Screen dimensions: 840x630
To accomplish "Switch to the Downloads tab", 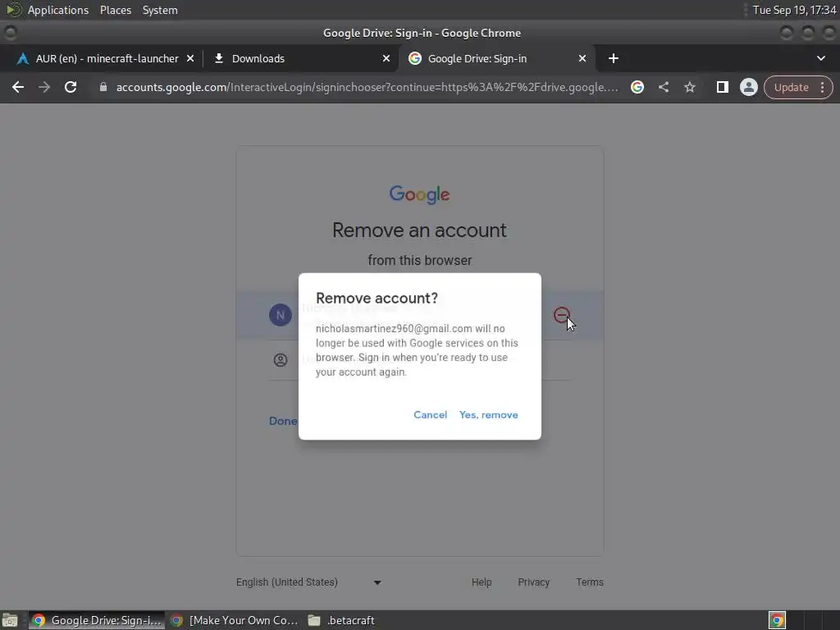I will [258, 58].
